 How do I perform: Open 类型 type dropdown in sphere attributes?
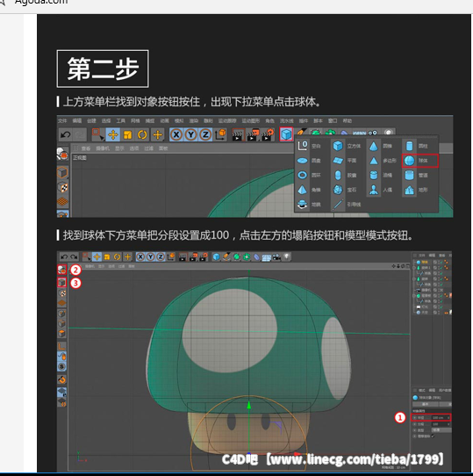pyautogui.click(x=441, y=429)
